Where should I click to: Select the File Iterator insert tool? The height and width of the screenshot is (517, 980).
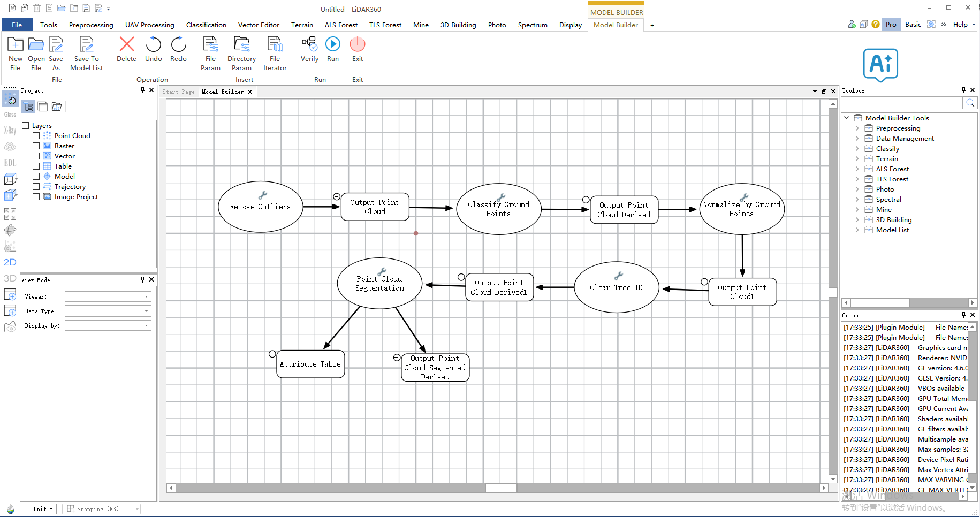pos(275,52)
